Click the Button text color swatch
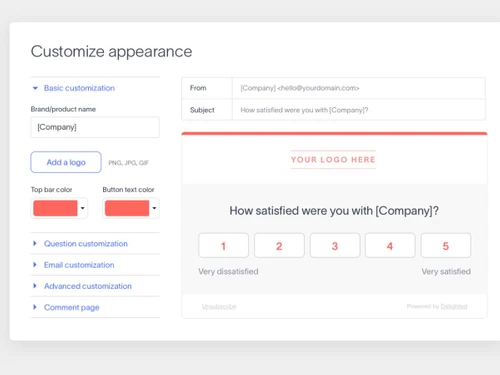The image size is (500, 375). click(x=127, y=208)
